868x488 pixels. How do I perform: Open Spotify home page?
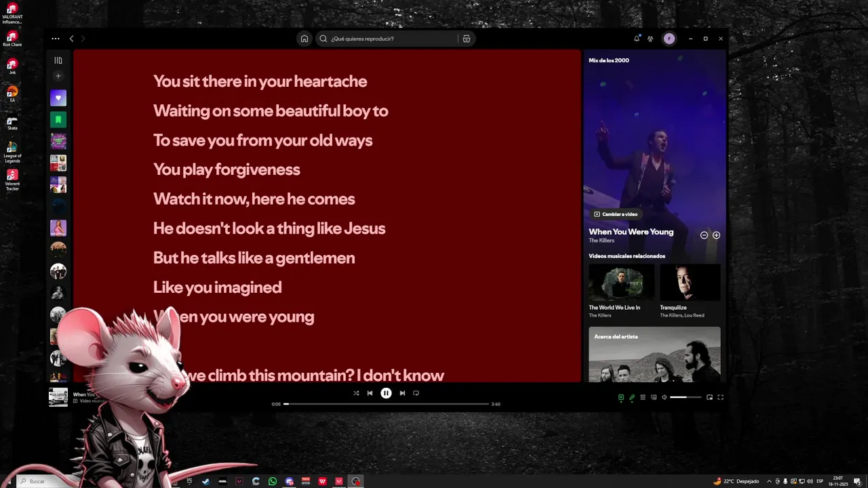(x=304, y=39)
